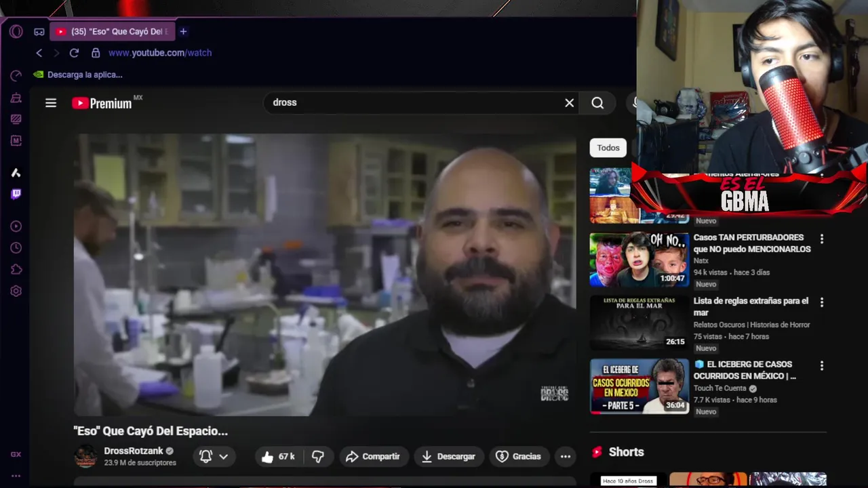Open 'Casos TAN PERTURBADORES' video thumbnail

pyautogui.click(x=639, y=260)
